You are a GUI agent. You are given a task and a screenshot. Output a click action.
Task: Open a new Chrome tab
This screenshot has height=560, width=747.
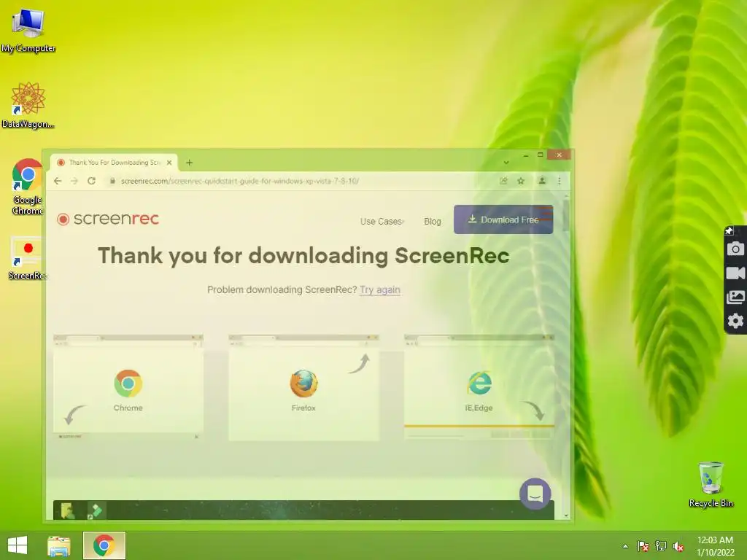(189, 163)
